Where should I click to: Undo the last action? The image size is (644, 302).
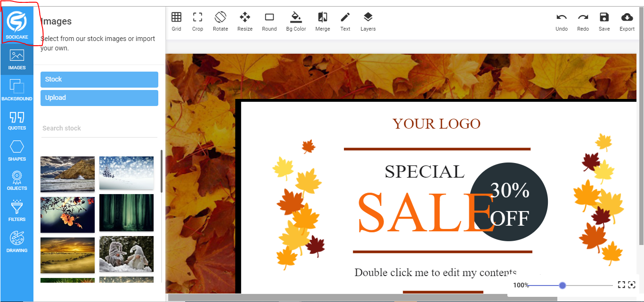(x=562, y=22)
